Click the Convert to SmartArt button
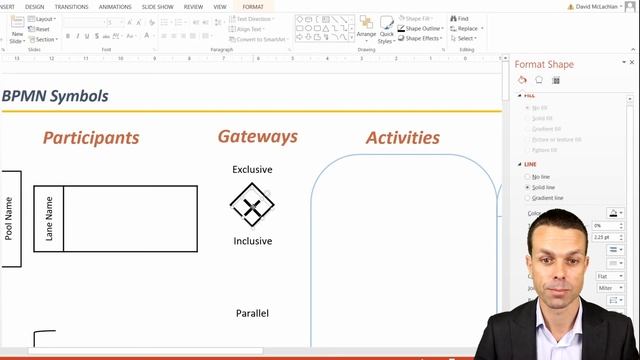The width and height of the screenshot is (640, 360). (258, 39)
